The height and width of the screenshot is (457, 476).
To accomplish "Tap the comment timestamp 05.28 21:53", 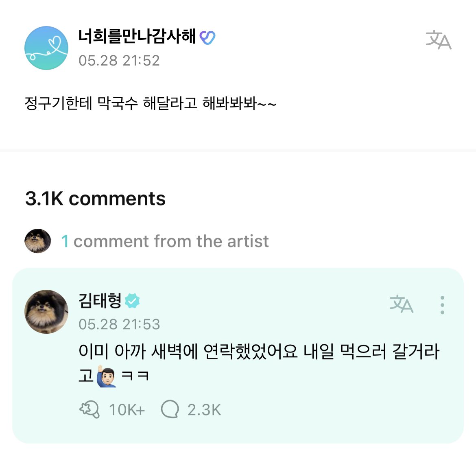I will point(119,324).
